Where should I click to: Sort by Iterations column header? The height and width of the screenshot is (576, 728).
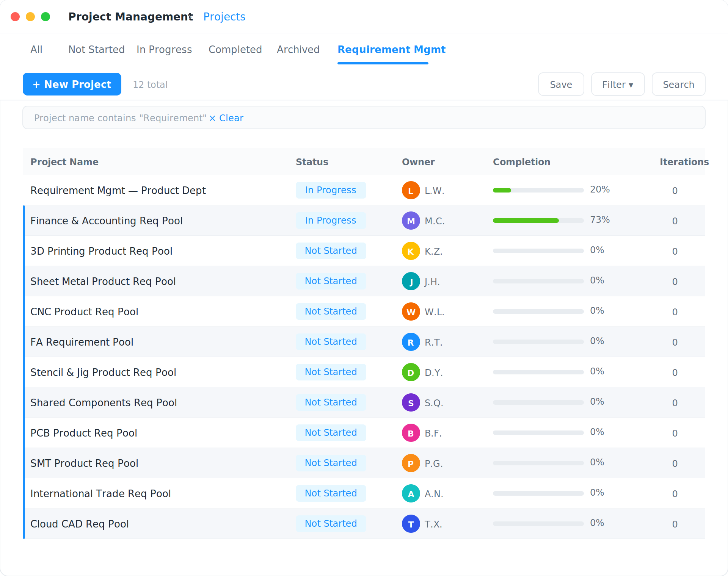[x=684, y=162]
